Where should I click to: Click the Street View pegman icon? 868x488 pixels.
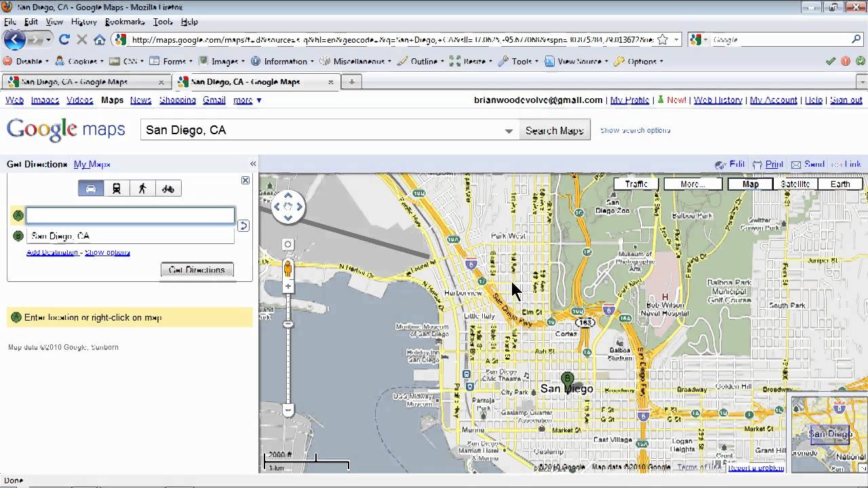pyautogui.click(x=288, y=268)
